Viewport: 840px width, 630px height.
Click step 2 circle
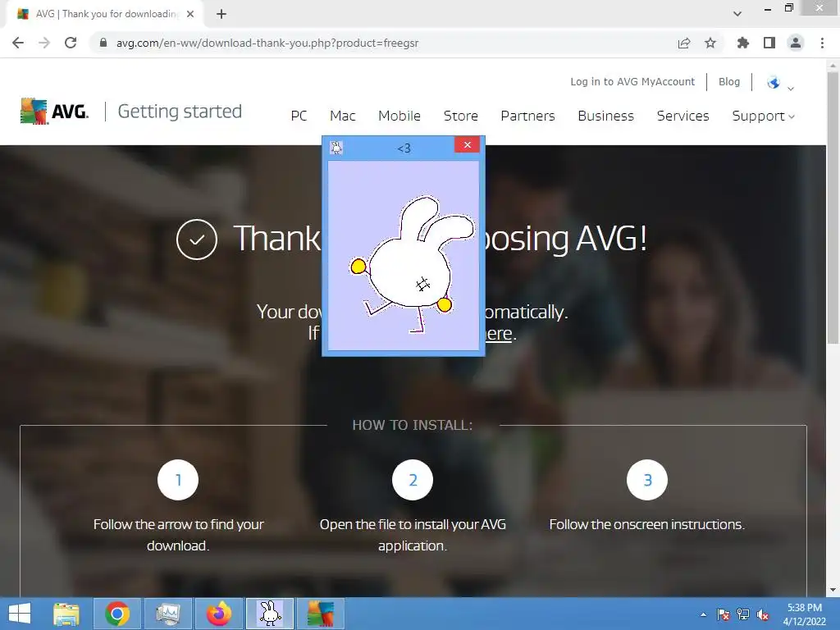(x=413, y=479)
